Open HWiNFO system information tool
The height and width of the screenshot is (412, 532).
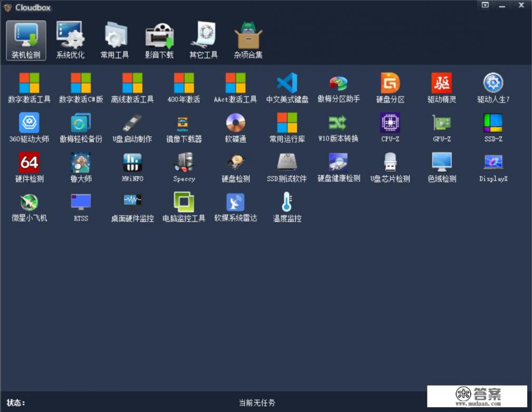point(132,166)
